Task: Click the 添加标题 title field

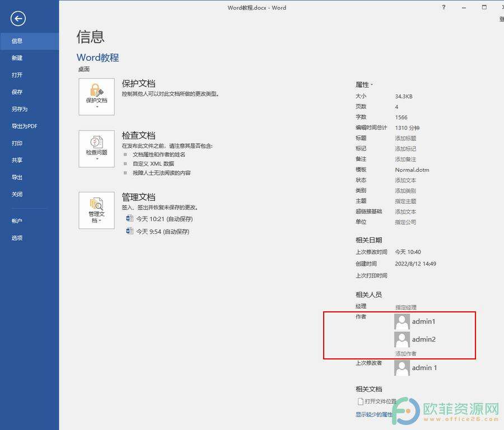Action: [x=405, y=138]
